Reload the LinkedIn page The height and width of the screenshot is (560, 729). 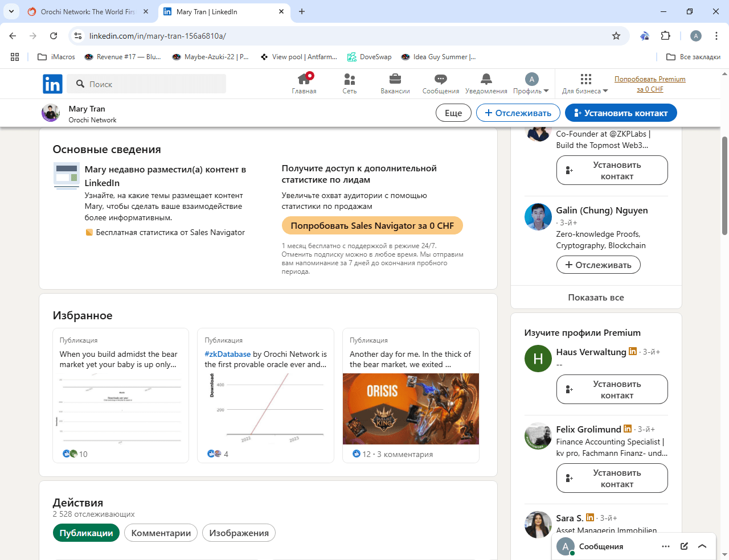pyautogui.click(x=54, y=36)
